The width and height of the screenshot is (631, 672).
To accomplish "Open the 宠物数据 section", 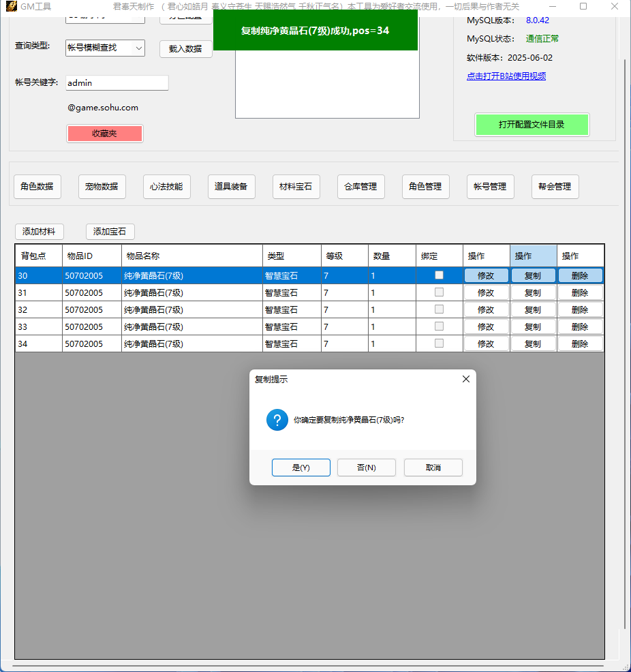I will (102, 187).
